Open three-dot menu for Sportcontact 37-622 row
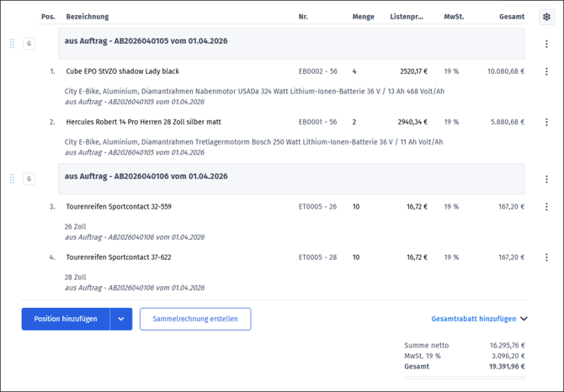564x392 pixels. [546, 257]
